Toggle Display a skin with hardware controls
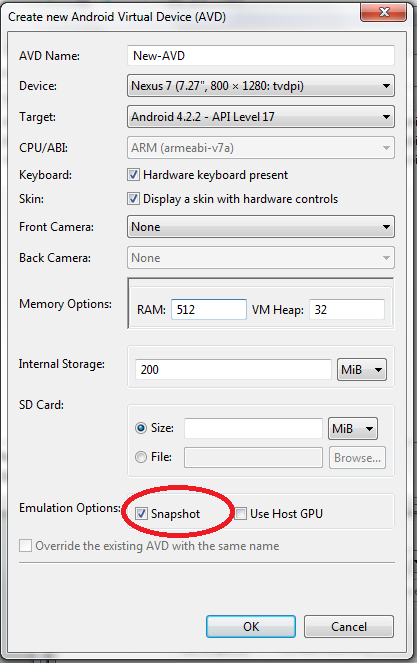Image resolution: width=417 pixels, height=663 pixels. (x=133, y=199)
